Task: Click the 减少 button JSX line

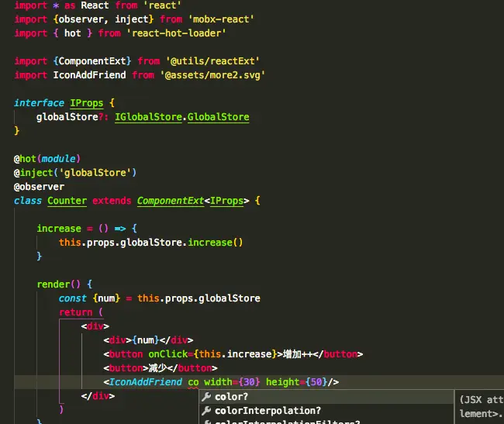Action: (161, 367)
